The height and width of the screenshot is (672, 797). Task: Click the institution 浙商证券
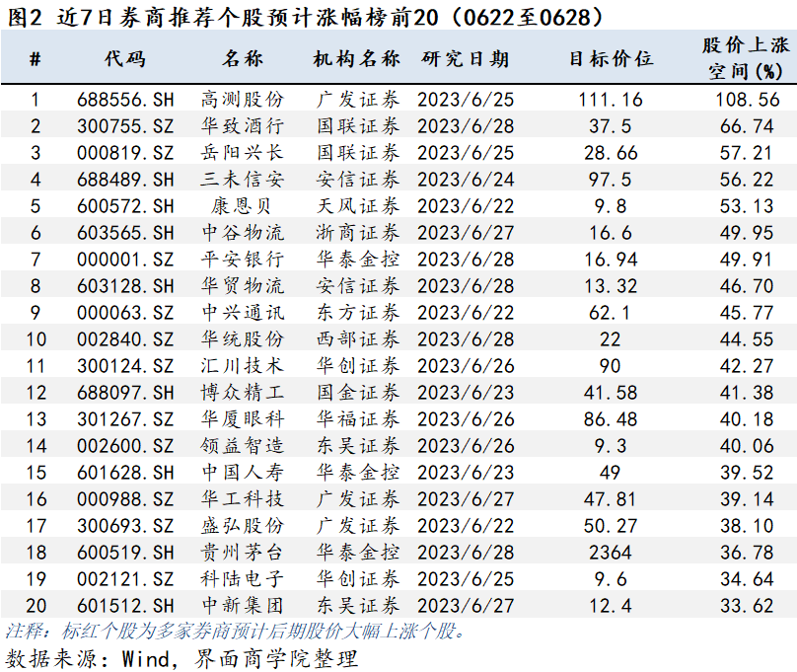pos(358,233)
